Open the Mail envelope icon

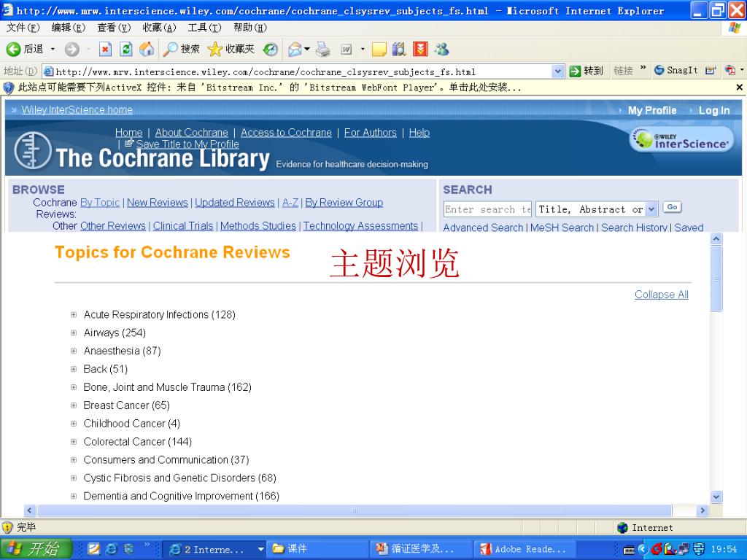coord(295,49)
